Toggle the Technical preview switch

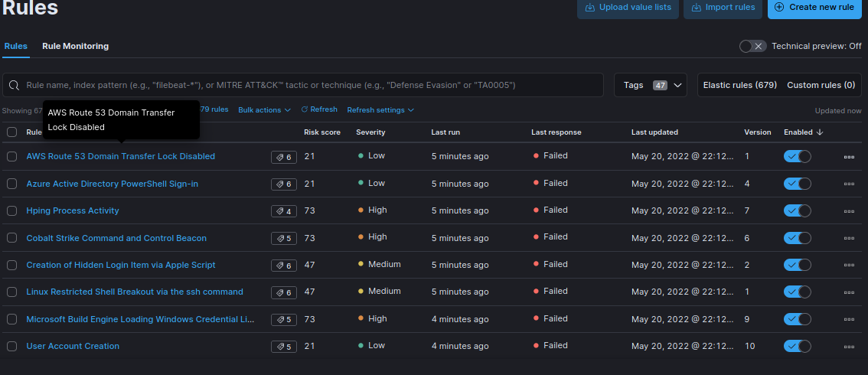[753, 47]
